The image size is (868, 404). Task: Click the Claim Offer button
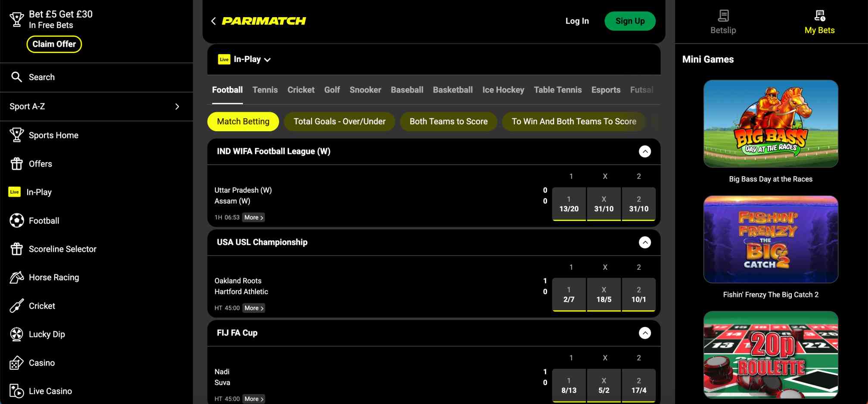click(54, 44)
